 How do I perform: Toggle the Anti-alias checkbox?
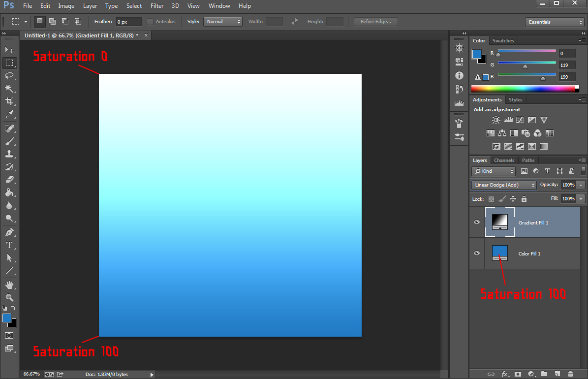(x=150, y=22)
